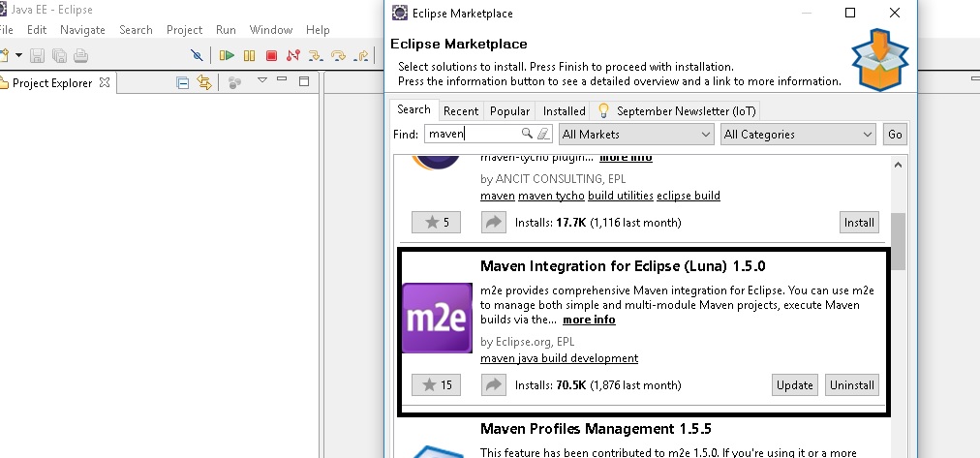
Task: Toggle Skip All Breakpoints icon
Action: [x=197, y=55]
